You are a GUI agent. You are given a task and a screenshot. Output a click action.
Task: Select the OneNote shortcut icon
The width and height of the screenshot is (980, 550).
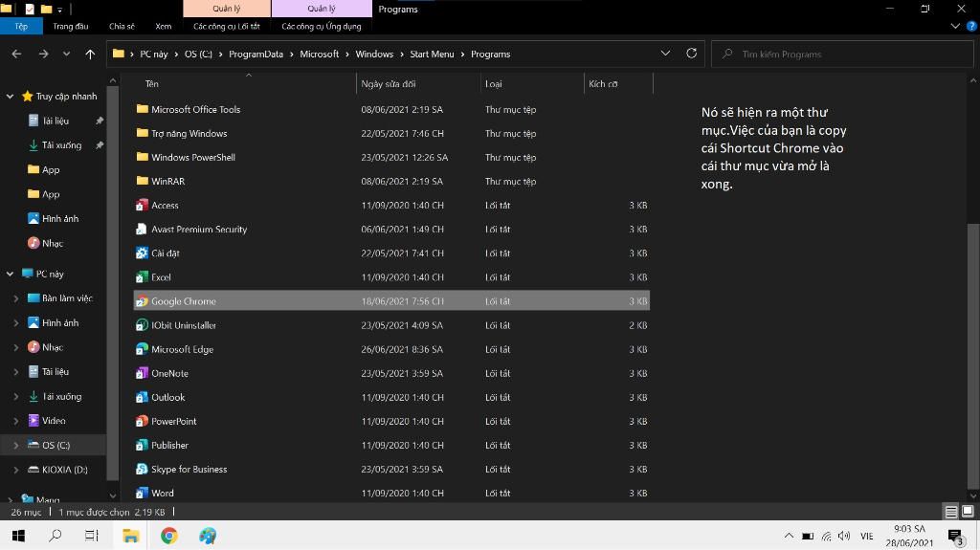pyautogui.click(x=142, y=373)
